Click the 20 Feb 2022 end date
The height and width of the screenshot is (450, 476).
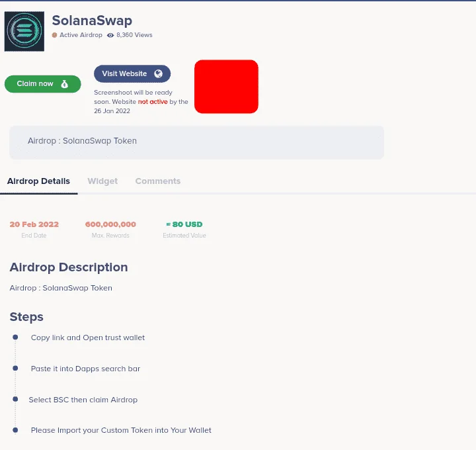coord(34,224)
